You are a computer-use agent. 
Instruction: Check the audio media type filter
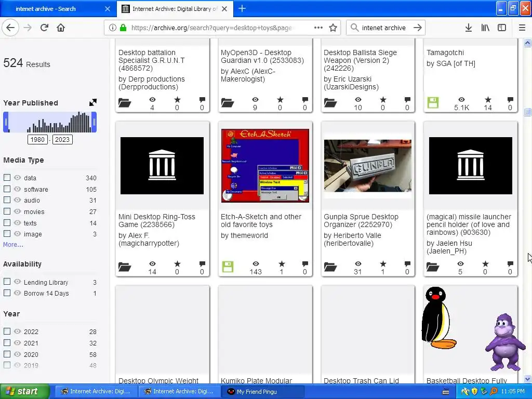coord(7,200)
